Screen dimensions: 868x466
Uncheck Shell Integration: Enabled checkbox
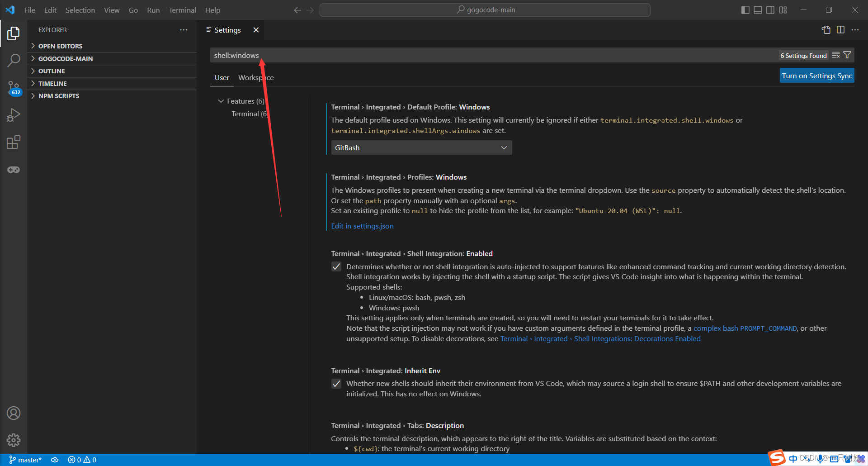click(336, 266)
